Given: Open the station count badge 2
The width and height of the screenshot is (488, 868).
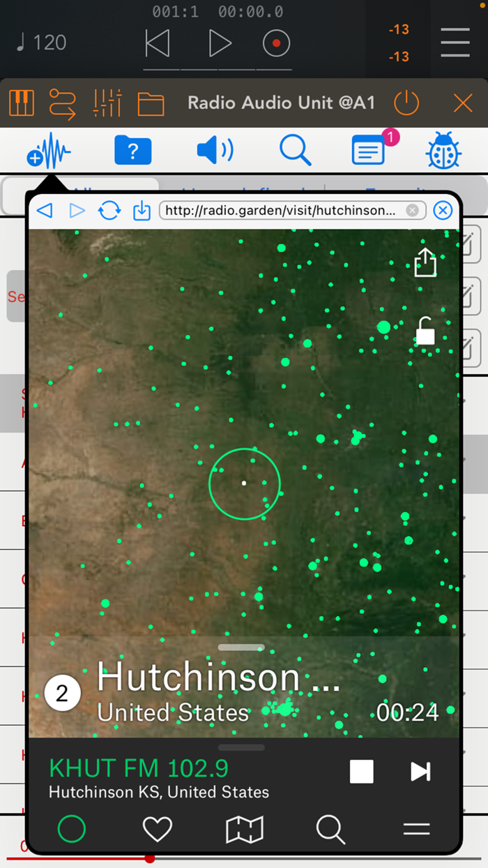Looking at the screenshot, I should [63, 693].
